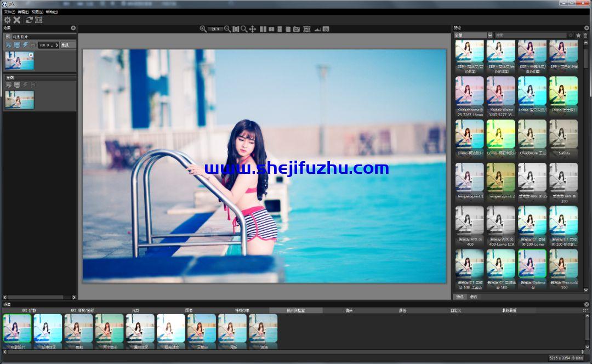Click the camera snapshot icon

tap(297, 29)
